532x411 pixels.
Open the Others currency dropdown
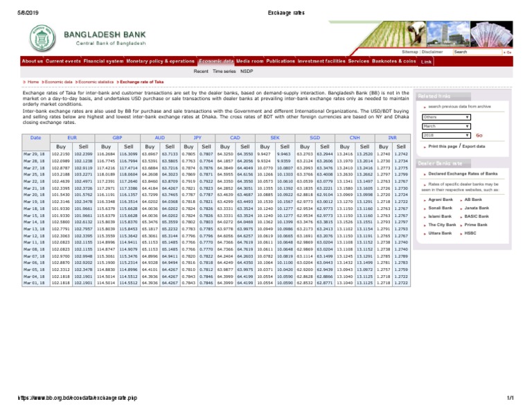[446, 117]
